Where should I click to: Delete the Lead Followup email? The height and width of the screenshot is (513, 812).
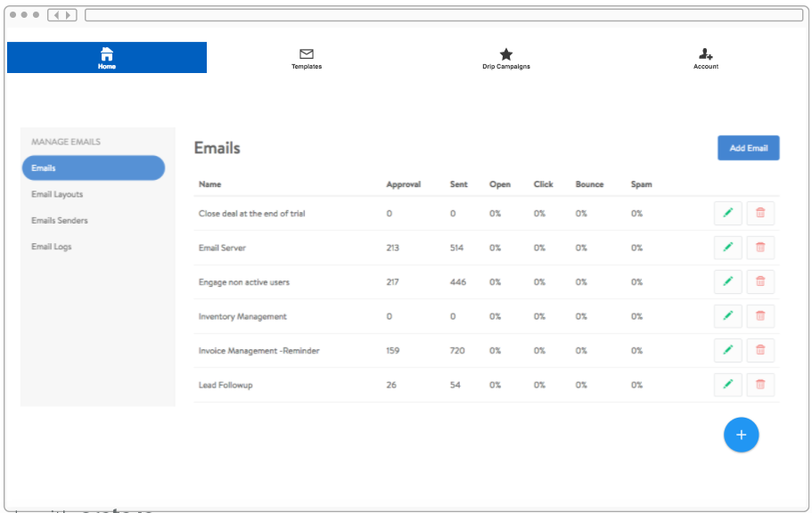coord(760,385)
